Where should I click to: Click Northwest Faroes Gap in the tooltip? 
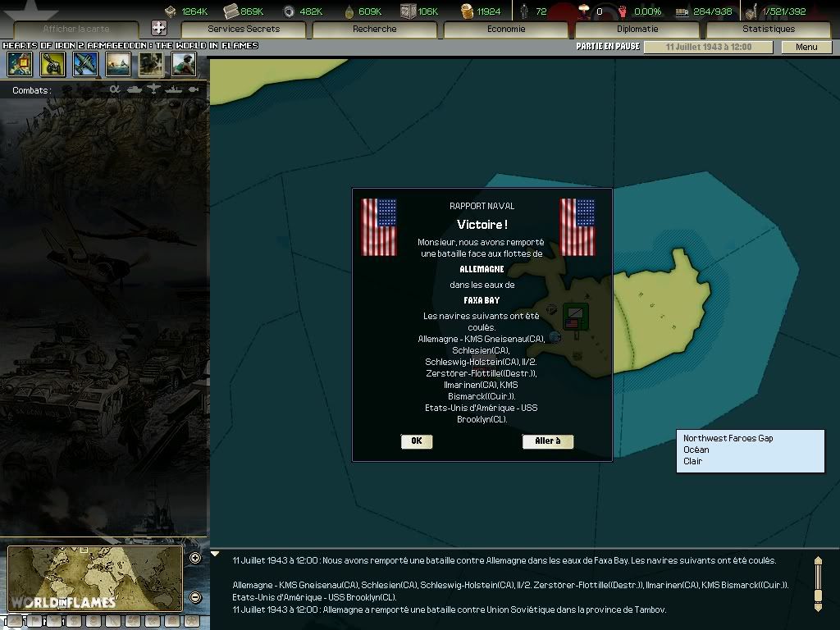(x=728, y=438)
